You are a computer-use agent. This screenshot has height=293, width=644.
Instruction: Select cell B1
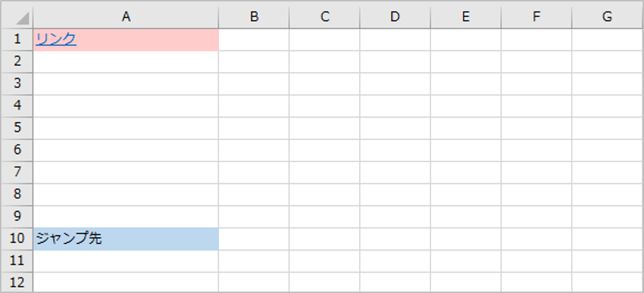(254, 40)
